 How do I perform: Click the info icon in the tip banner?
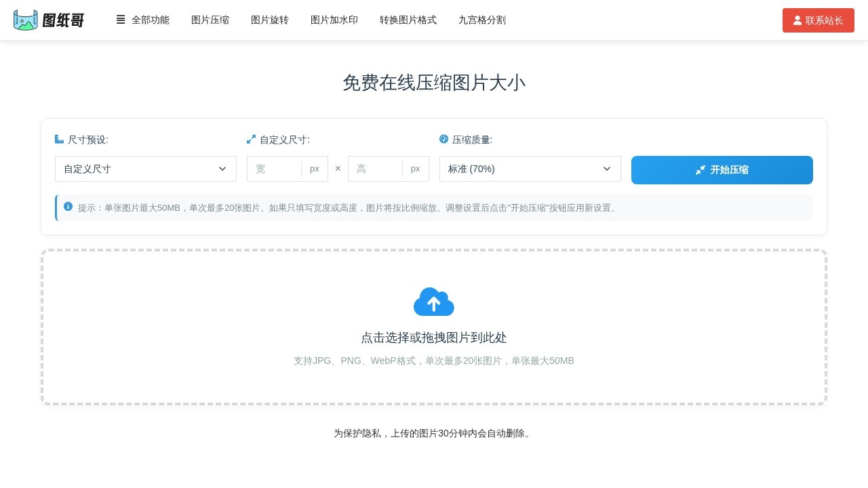[68, 207]
